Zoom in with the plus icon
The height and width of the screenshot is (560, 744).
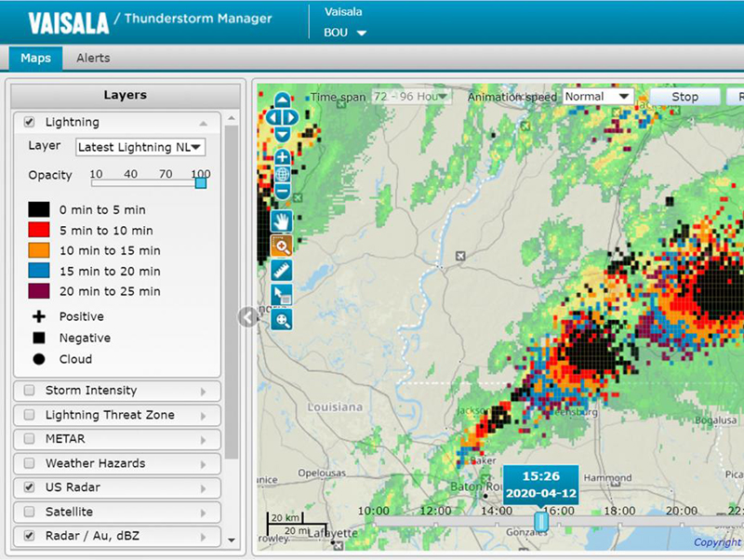282,155
